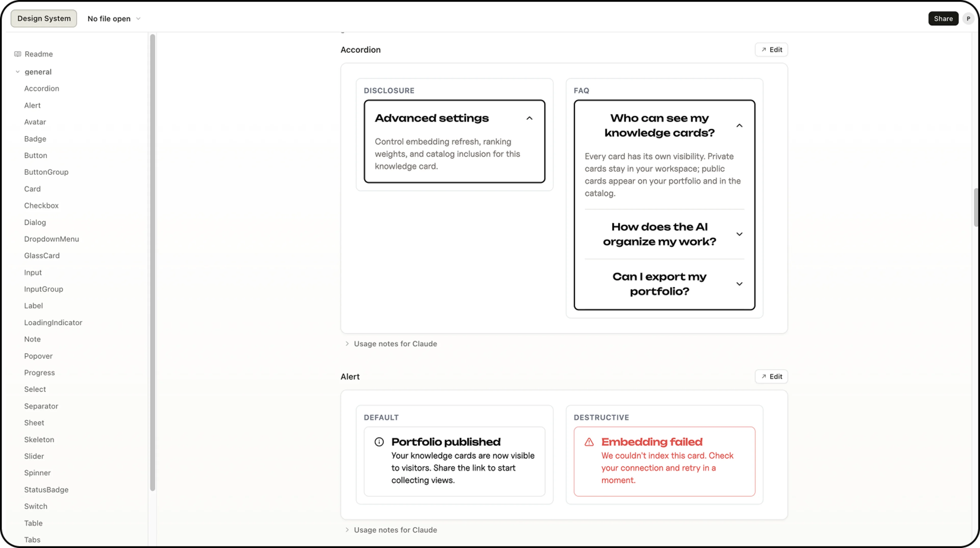Screen dimensions: 980x548
Task: Click the DEFAULT label
Action: tap(381, 418)
